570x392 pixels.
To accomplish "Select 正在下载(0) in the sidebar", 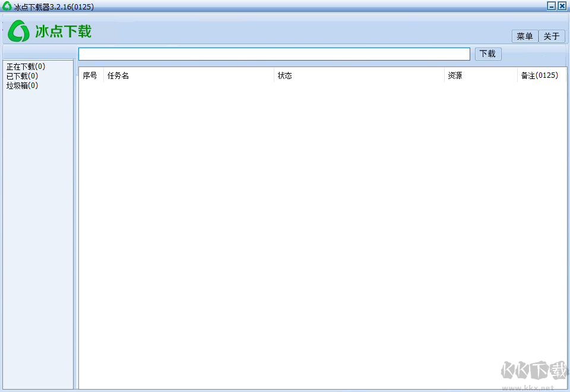I will (26, 67).
